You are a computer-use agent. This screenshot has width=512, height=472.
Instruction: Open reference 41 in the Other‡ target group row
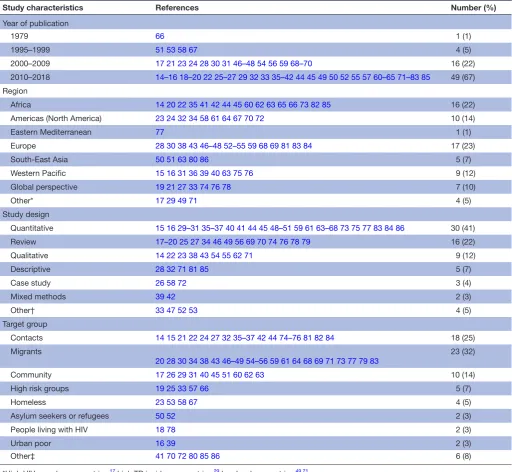(160, 456)
